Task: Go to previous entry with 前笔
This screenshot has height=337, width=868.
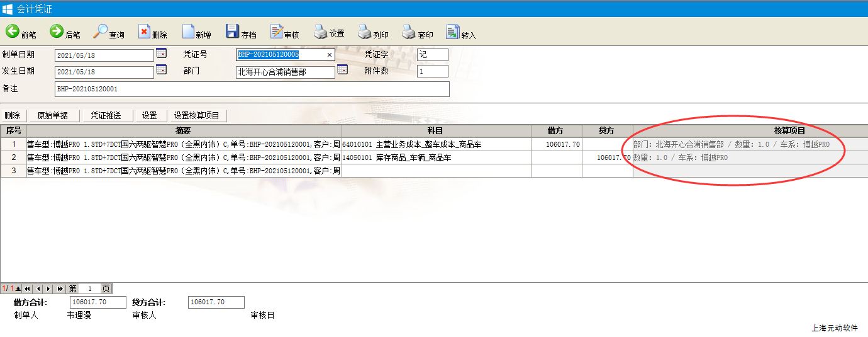Action: pos(21,33)
